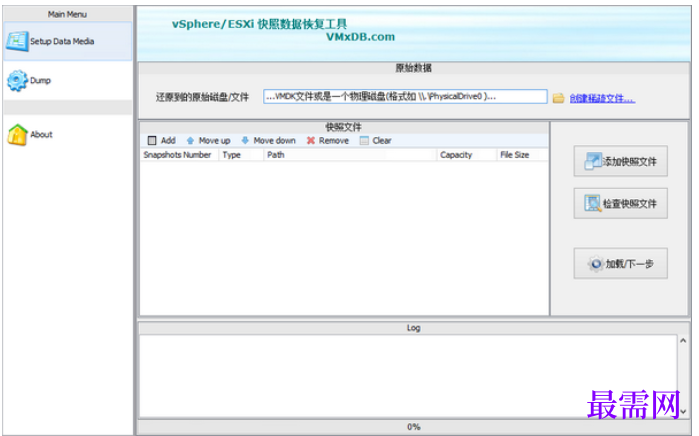The image size is (699, 436).
Task: Click the 加载/下一步 button
Action: coord(621,263)
